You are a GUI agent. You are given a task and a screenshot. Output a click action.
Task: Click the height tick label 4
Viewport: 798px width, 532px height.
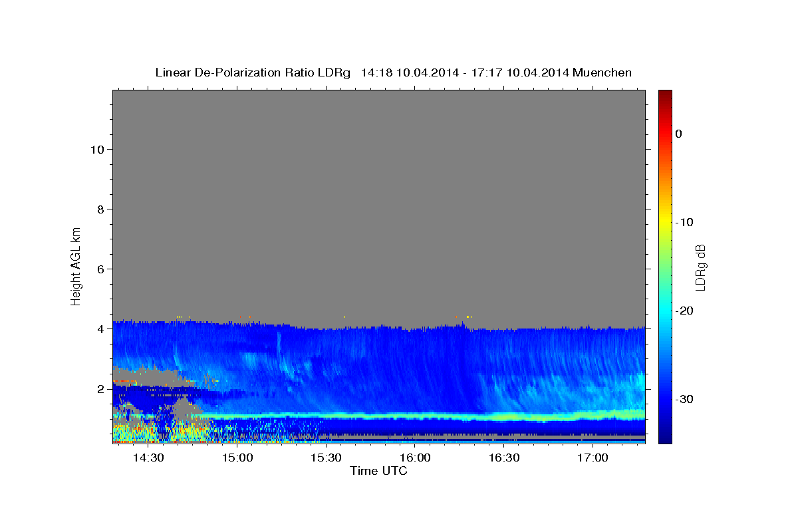pos(101,329)
